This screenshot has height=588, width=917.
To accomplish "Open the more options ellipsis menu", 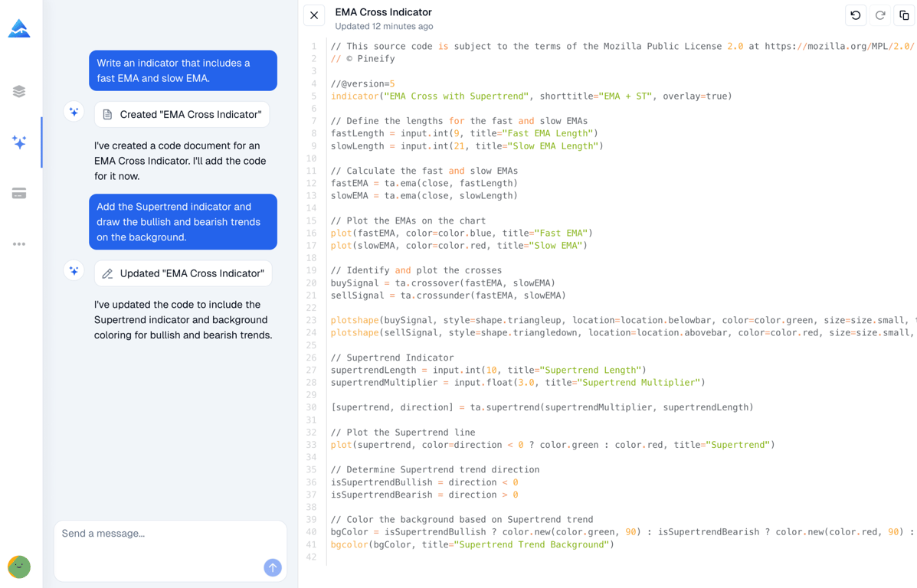I will (19, 244).
